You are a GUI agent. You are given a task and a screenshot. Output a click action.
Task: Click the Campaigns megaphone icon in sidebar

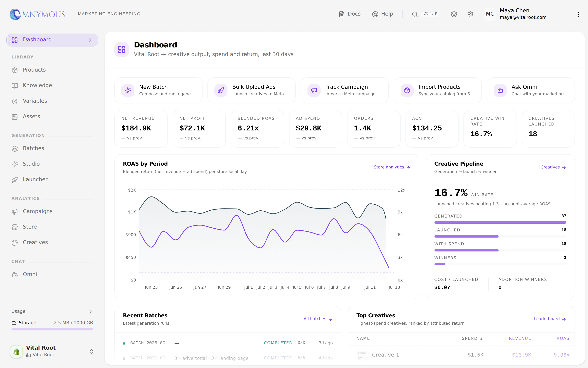coord(15,212)
